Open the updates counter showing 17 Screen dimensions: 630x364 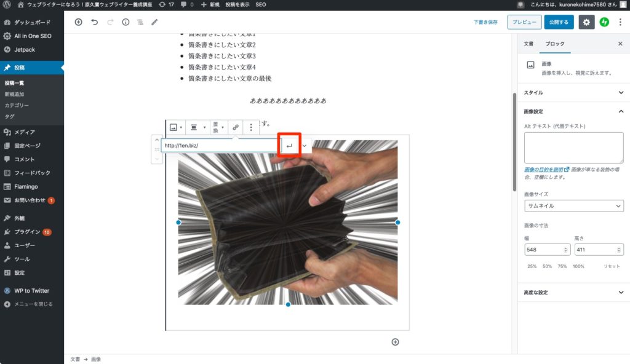coord(166,4)
